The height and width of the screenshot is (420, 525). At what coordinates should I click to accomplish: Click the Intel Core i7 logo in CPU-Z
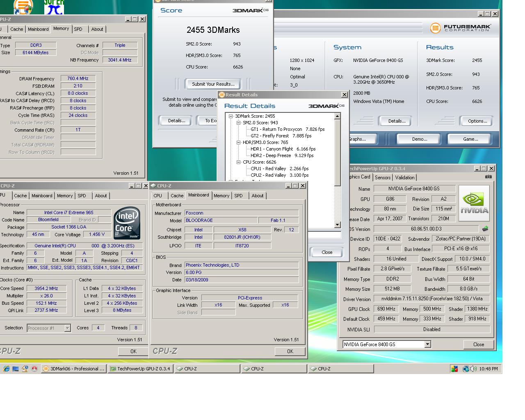(x=127, y=223)
